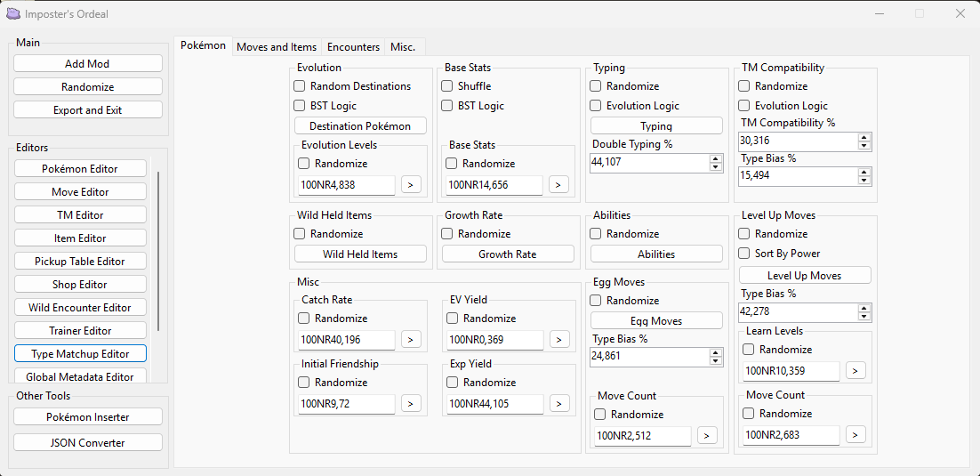Image resolution: width=980 pixels, height=476 pixels.
Task: Increase TM Compatibility % with up arrow
Action: [864, 138]
